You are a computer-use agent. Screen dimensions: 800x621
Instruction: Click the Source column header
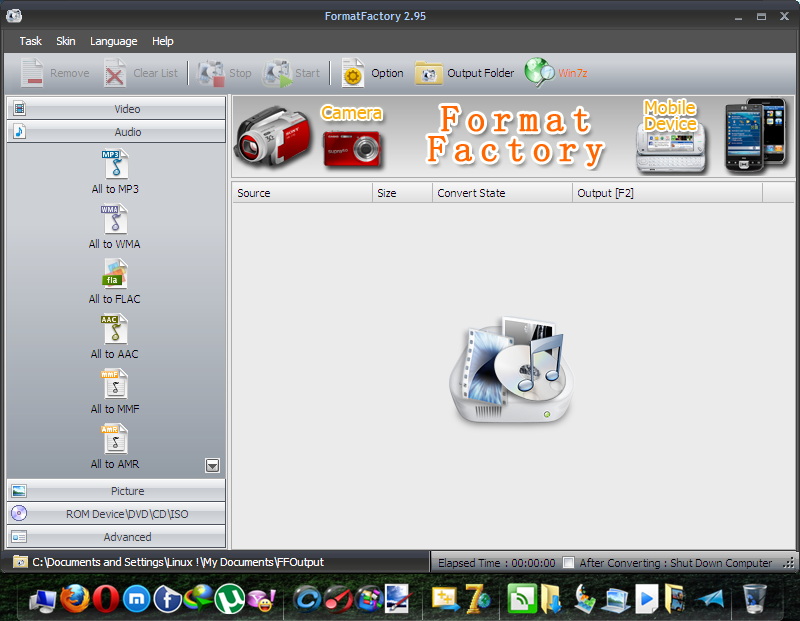[x=303, y=193]
